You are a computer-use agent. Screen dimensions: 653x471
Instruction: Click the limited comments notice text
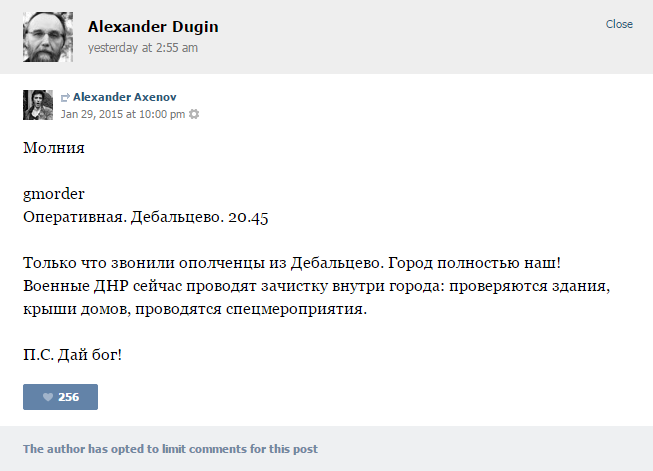tap(170, 449)
